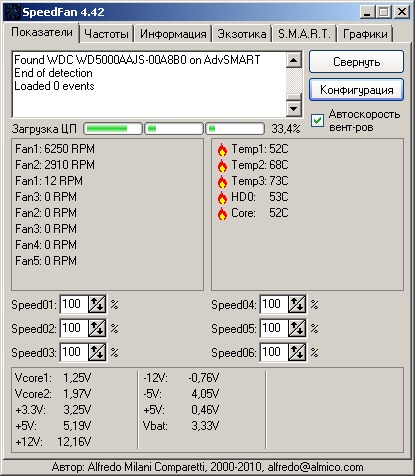Toggle Автоскорость вент-ров checkbox
The height and width of the screenshot is (476, 415).
[x=317, y=121]
